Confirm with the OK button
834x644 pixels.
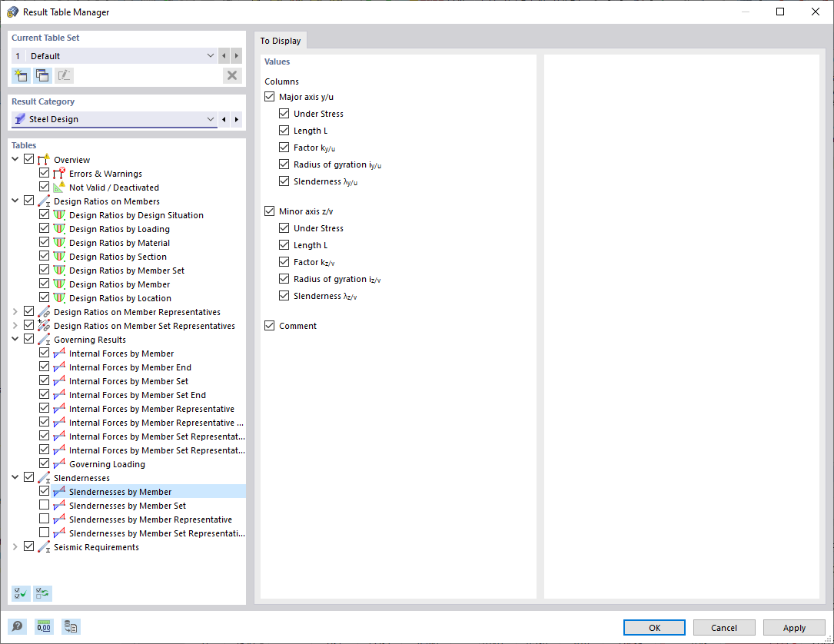coord(654,628)
